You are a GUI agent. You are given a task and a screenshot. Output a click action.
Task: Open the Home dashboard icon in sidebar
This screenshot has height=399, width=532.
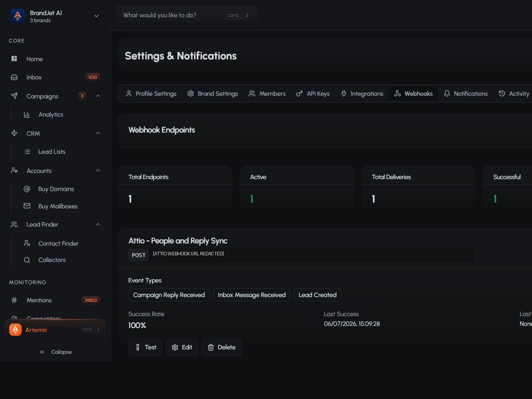[x=14, y=59]
